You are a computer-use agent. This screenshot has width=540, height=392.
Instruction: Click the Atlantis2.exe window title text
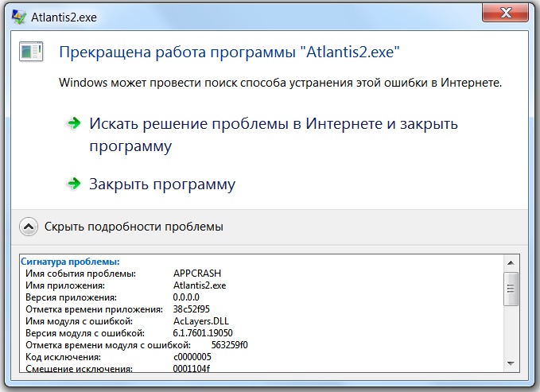[64, 17]
